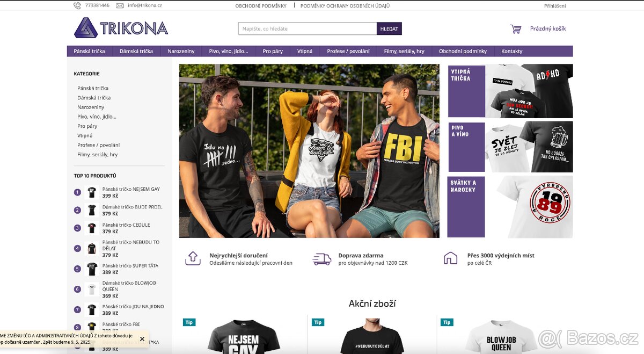Open Filmy, seriály, hry menu item
The width and height of the screenshot is (644, 354).
pyautogui.click(x=404, y=51)
